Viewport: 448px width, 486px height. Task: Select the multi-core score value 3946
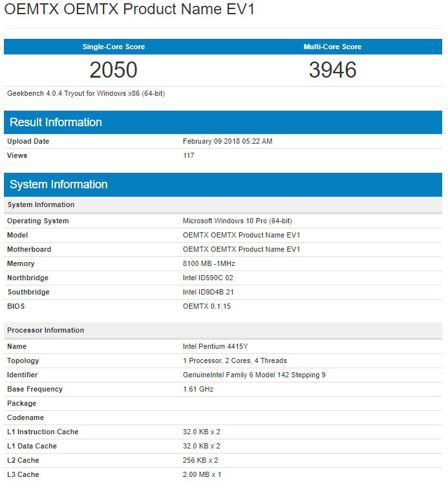(x=333, y=70)
